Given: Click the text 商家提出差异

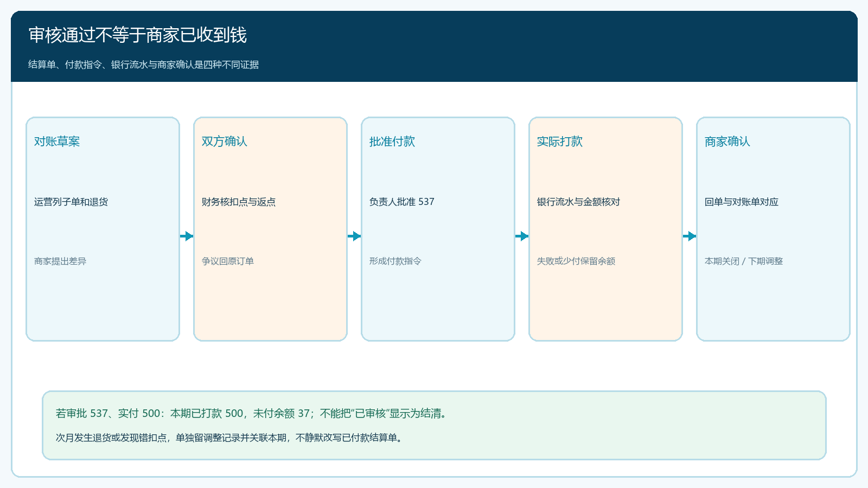Looking at the screenshot, I should pos(60,261).
